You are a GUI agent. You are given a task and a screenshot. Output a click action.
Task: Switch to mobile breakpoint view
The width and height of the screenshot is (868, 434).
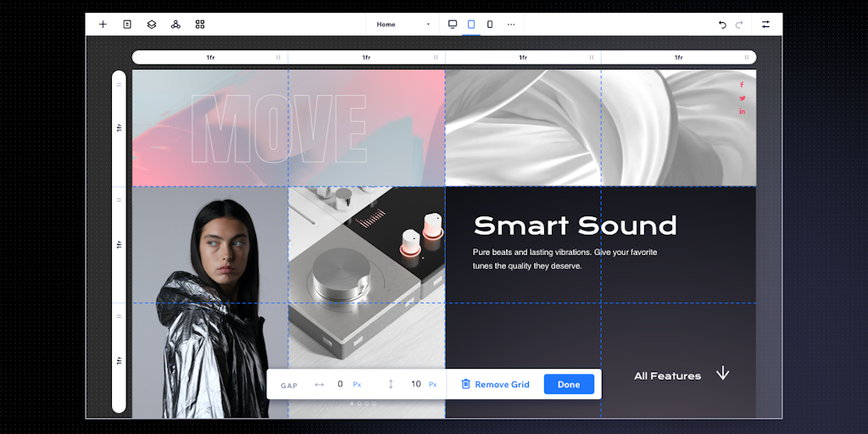[490, 25]
